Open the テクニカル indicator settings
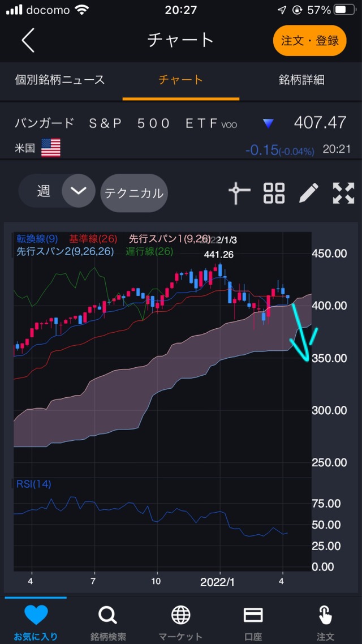The height and width of the screenshot is (644, 362). pyautogui.click(x=134, y=193)
